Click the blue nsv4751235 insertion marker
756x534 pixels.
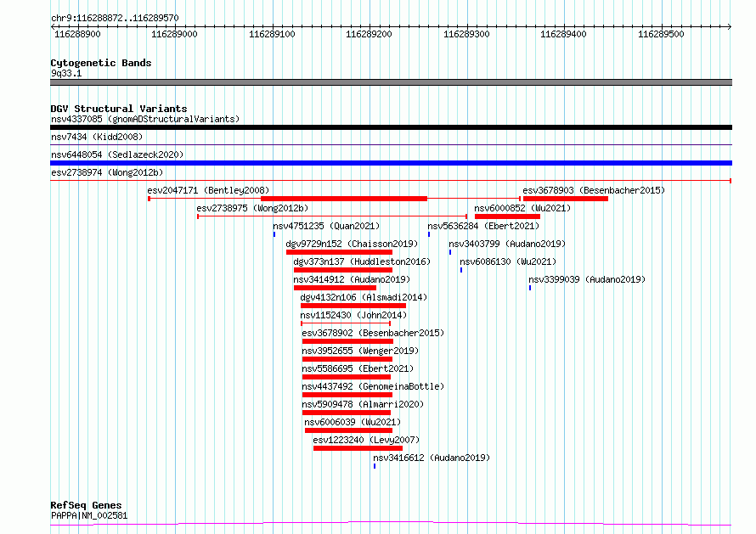pos(274,234)
